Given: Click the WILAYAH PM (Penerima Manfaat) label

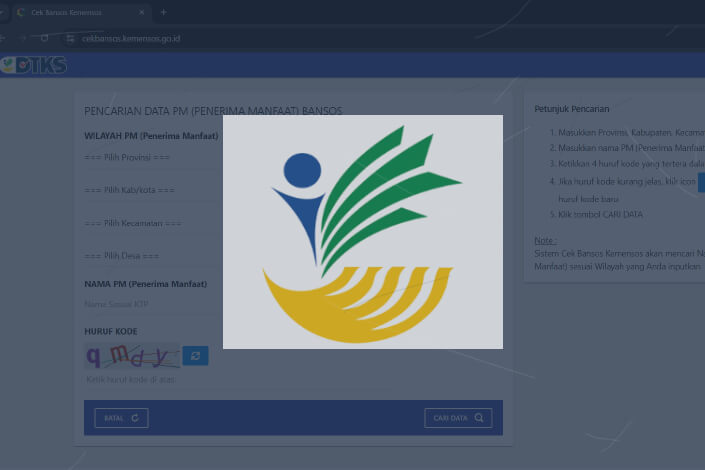Looking at the screenshot, I should pyautogui.click(x=151, y=136).
